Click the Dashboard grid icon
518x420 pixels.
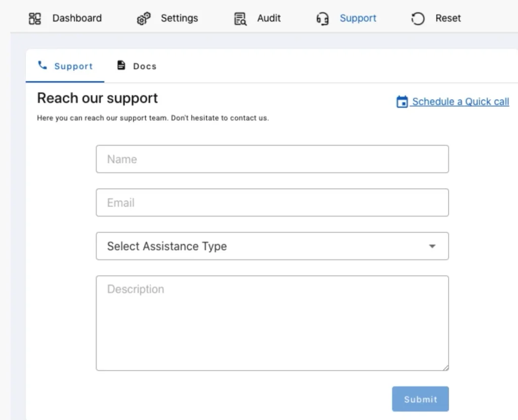coord(35,18)
